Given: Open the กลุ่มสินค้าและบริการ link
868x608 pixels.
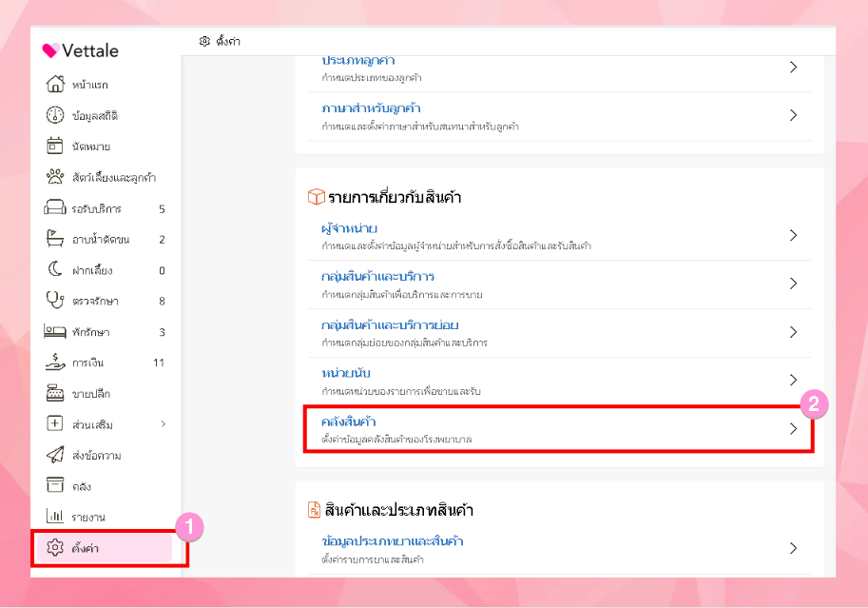Looking at the screenshot, I should [x=377, y=276].
